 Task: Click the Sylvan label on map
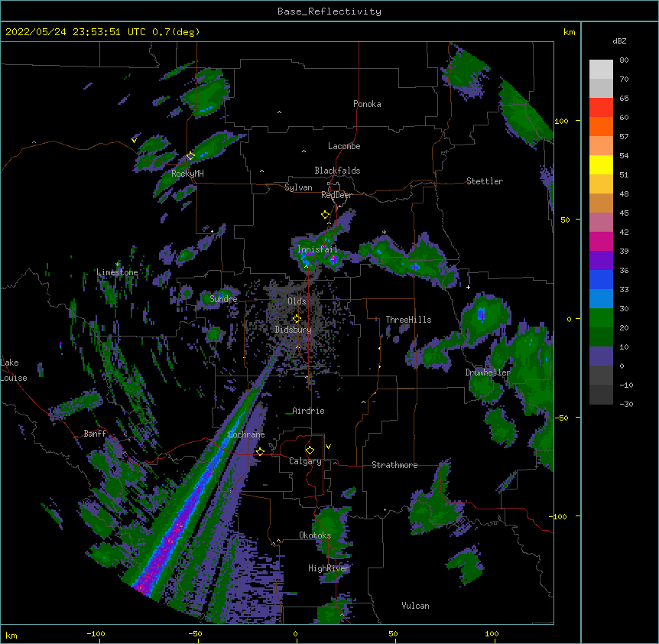pos(298,187)
